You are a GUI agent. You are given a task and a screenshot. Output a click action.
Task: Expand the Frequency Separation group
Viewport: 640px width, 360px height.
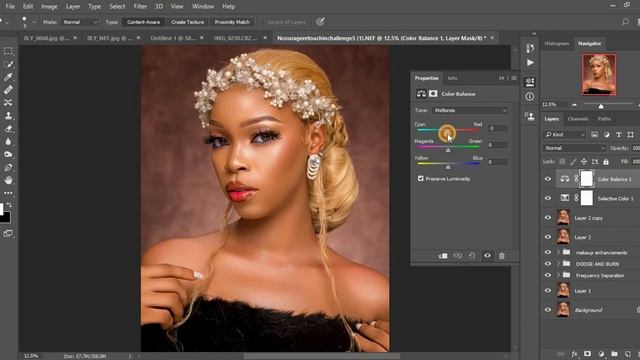(x=558, y=275)
